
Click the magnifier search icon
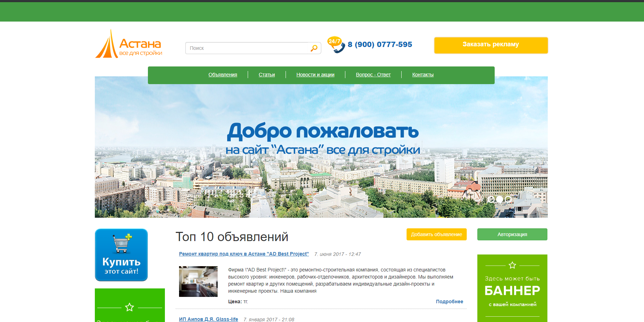(314, 48)
